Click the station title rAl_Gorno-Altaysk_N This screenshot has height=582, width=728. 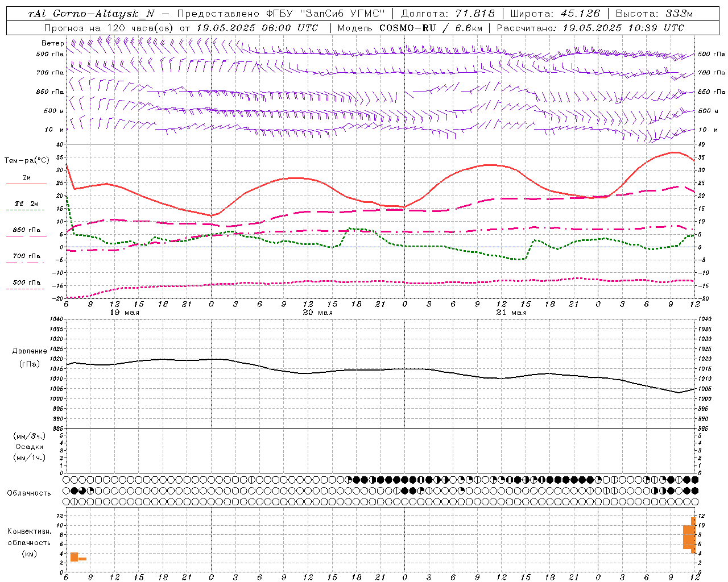(x=91, y=14)
